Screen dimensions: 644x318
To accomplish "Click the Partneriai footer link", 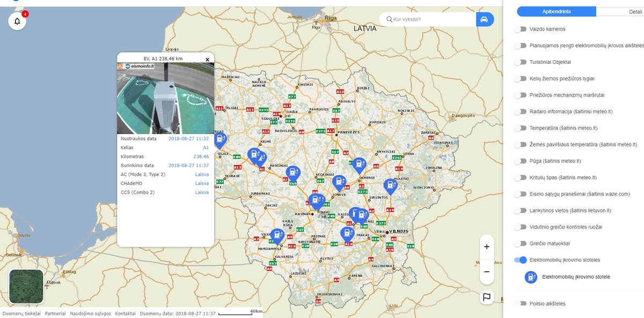I will 55,313.
